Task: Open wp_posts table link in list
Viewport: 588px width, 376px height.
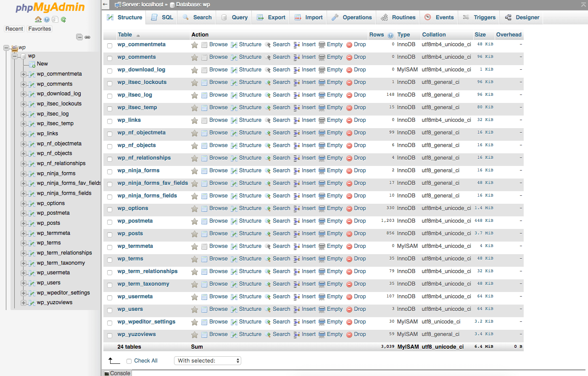Action: 130,233
